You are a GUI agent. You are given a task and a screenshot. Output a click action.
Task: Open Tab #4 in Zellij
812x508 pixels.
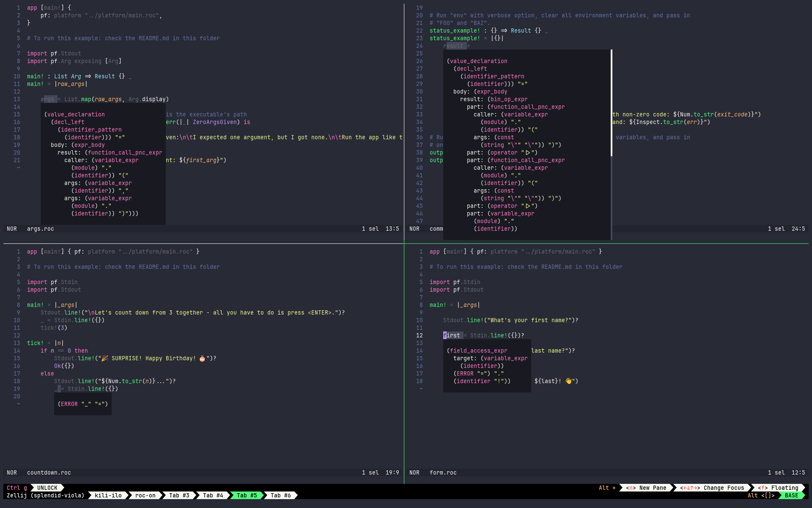(213, 495)
